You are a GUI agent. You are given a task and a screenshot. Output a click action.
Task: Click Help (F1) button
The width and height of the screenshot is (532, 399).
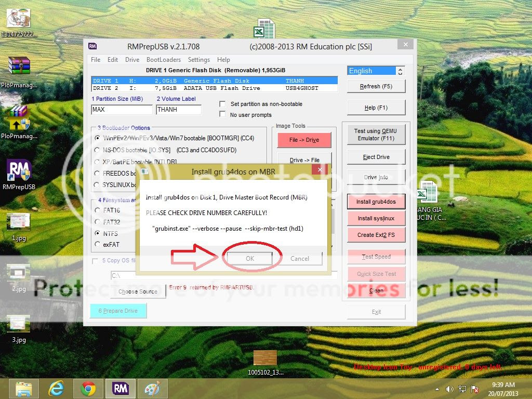376,108
